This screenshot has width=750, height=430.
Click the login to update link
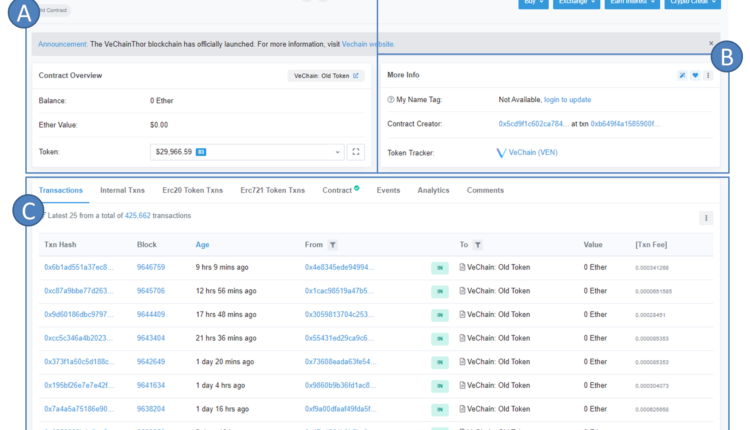[x=567, y=100]
